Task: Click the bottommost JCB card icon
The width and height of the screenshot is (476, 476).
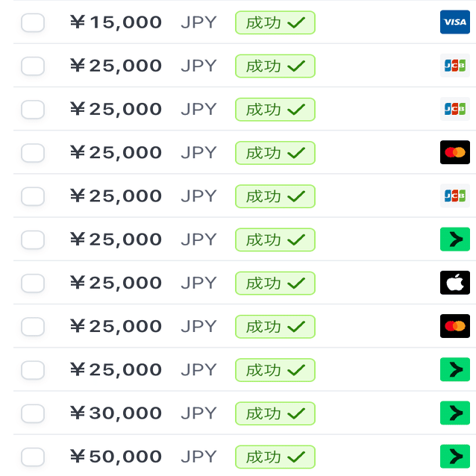Action: (454, 195)
